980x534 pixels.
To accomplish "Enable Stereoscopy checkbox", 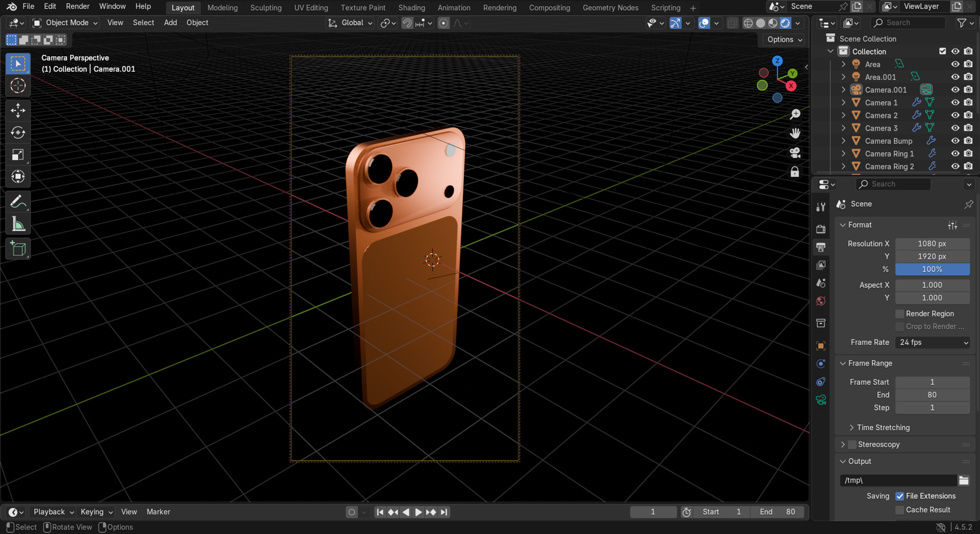I will pos(852,444).
